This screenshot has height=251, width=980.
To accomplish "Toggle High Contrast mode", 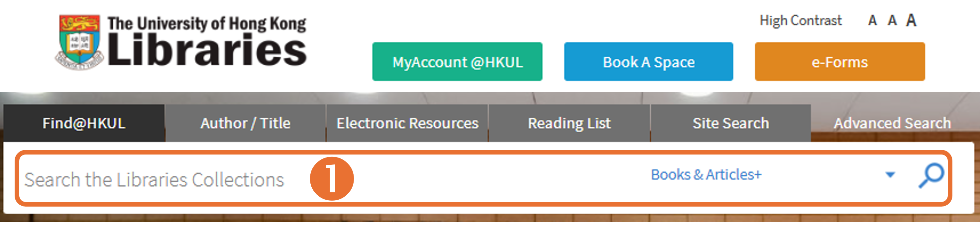I will [801, 21].
